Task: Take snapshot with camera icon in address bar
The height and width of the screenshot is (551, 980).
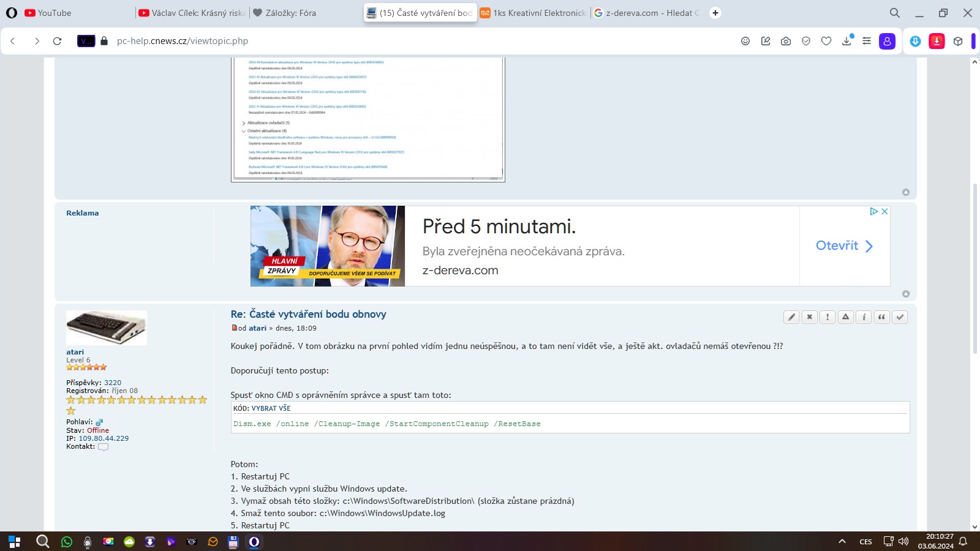Action: click(x=786, y=41)
